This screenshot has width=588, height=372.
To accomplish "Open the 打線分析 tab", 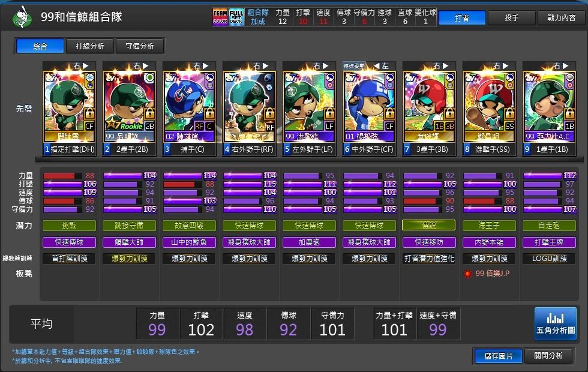I will [90, 45].
